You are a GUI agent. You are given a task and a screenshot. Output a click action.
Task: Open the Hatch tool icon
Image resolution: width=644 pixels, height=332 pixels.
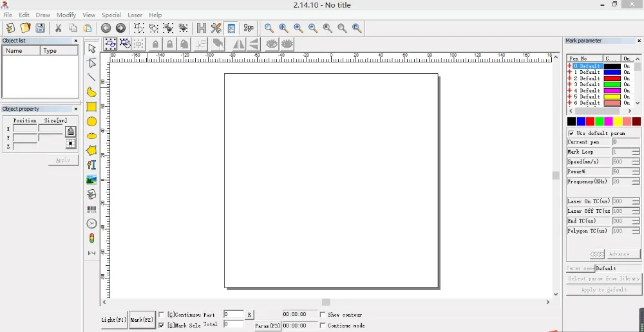click(x=201, y=28)
